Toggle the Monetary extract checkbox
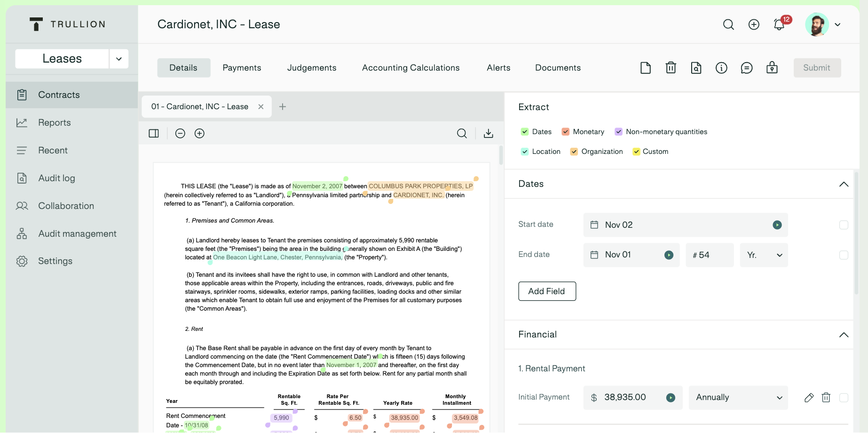The image size is (868, 433). [x=566, y=132]
